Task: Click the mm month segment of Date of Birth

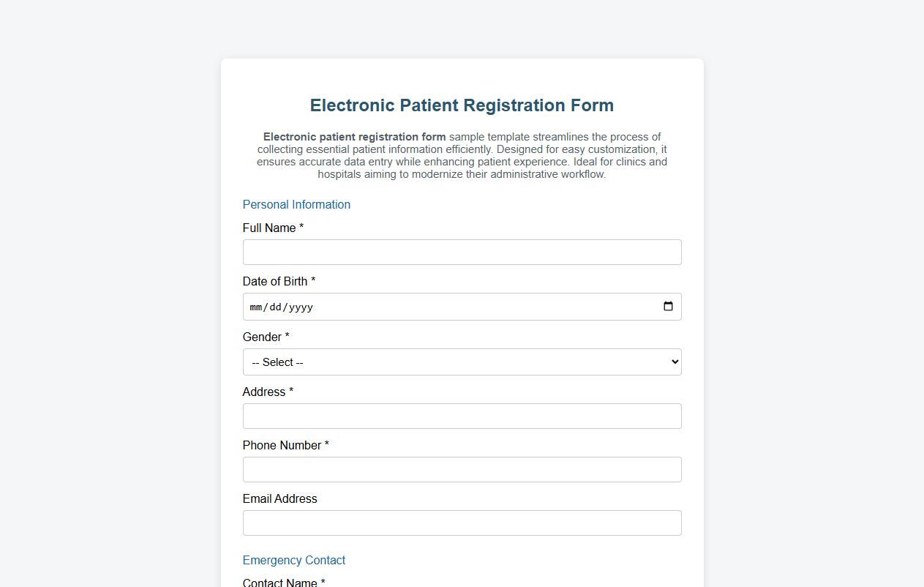Action: pos(257,307)
